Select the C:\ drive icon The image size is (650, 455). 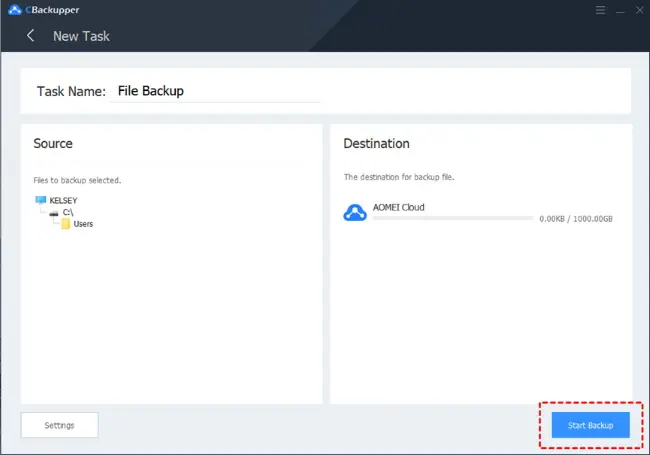(54, 213)
